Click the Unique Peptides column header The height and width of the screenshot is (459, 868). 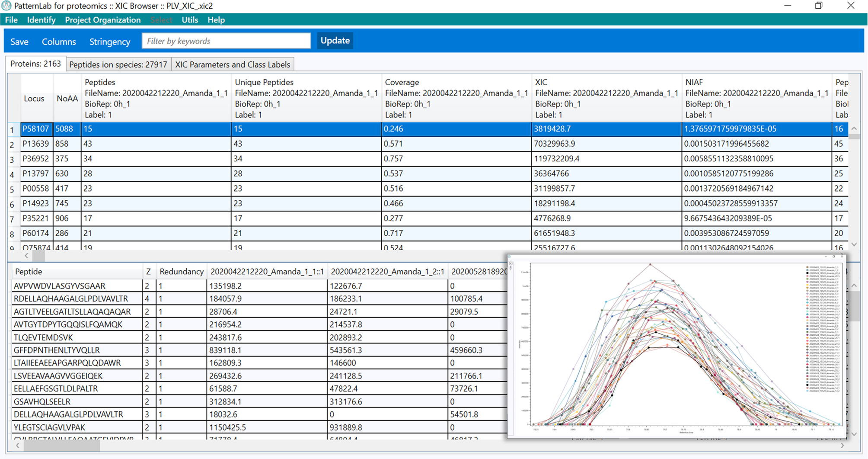click(306, 99)
